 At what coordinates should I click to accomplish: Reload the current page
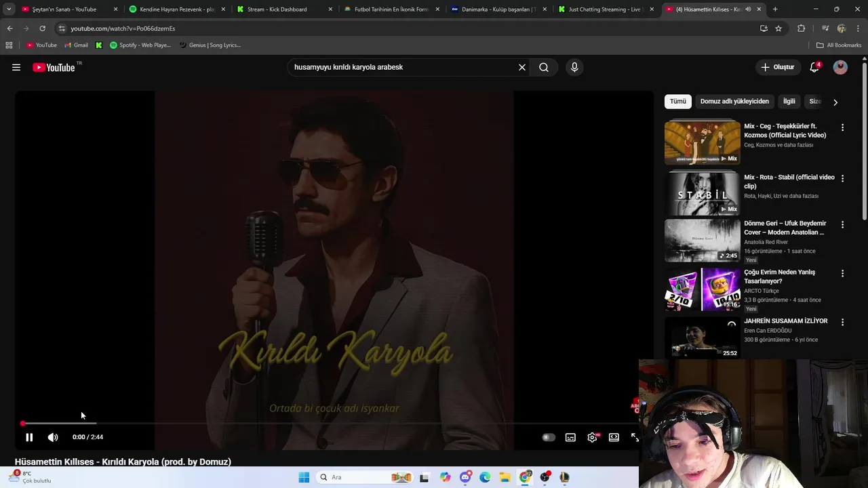(42, 28)
